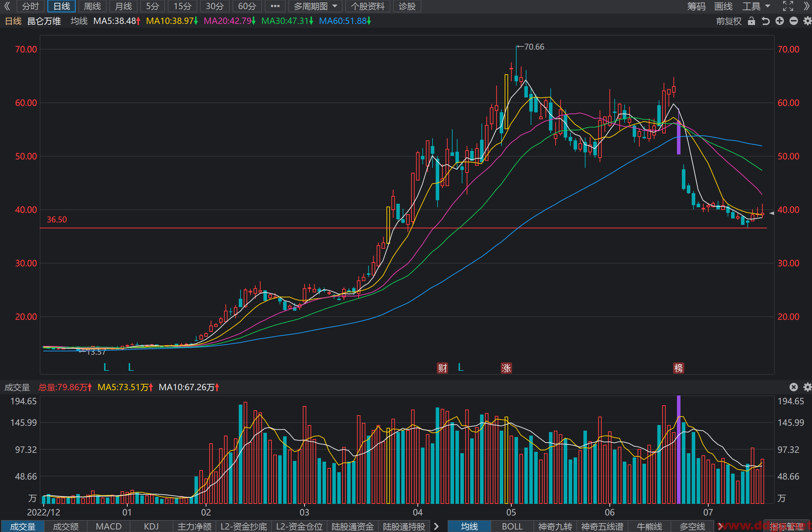Viewport: 812px width, 532px height.
Task: Switch to the 周线 weekly tab
Action: (x=92, y=6)
